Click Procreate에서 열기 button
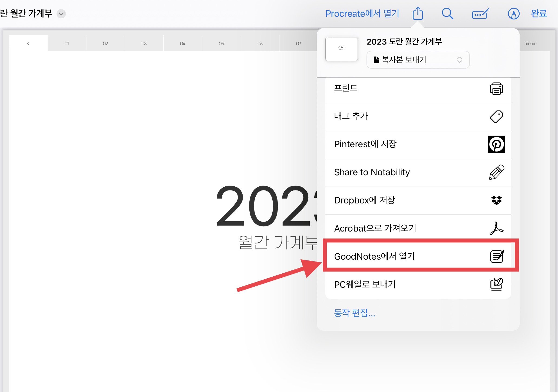 362,14
